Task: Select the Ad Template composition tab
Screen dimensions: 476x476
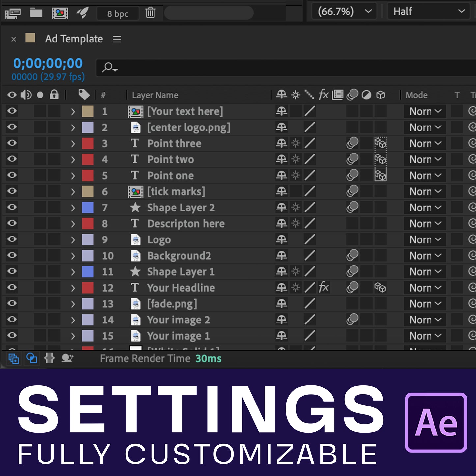Action: tap(74, 39)
